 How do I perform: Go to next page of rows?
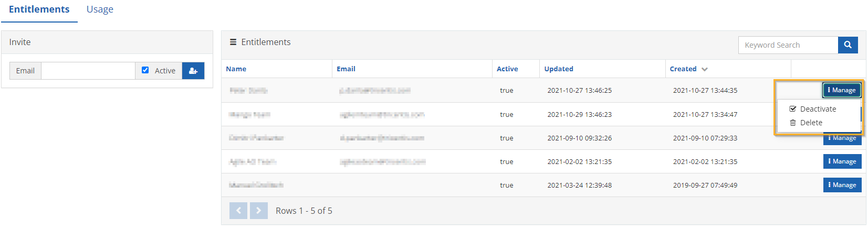coord(258,211)
